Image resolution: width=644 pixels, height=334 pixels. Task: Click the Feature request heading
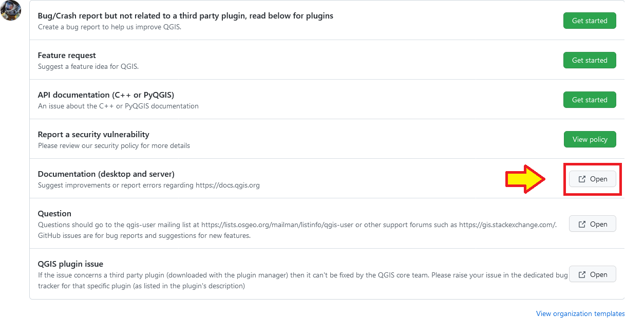(x=67, y=55)
